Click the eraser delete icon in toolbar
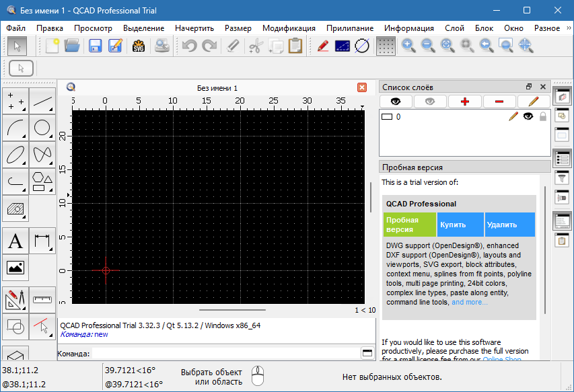Viewport: 574px width, 392px height. [x=232, y=46]
